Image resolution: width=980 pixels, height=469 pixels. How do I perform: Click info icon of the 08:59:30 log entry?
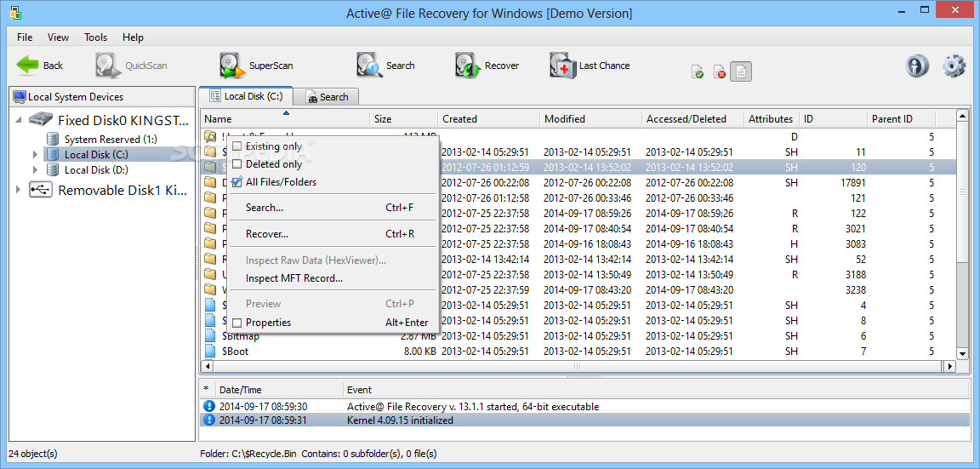[x=209, y=406]
